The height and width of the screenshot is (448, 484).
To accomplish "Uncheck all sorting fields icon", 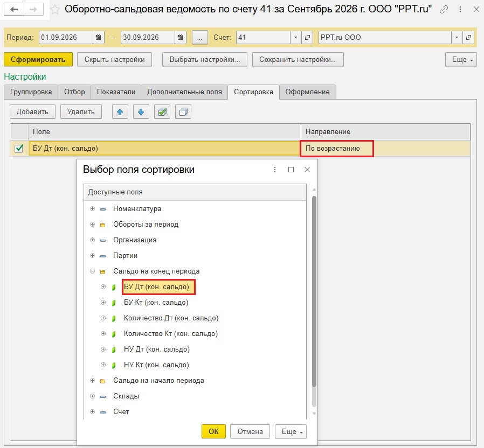I will (183, 111).
